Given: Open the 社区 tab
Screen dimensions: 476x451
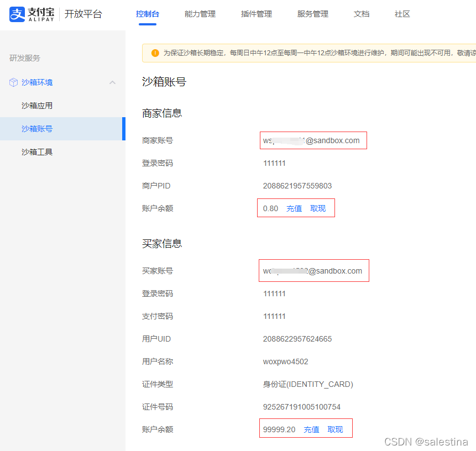Looking at the screenshot, I should (402, 14).
